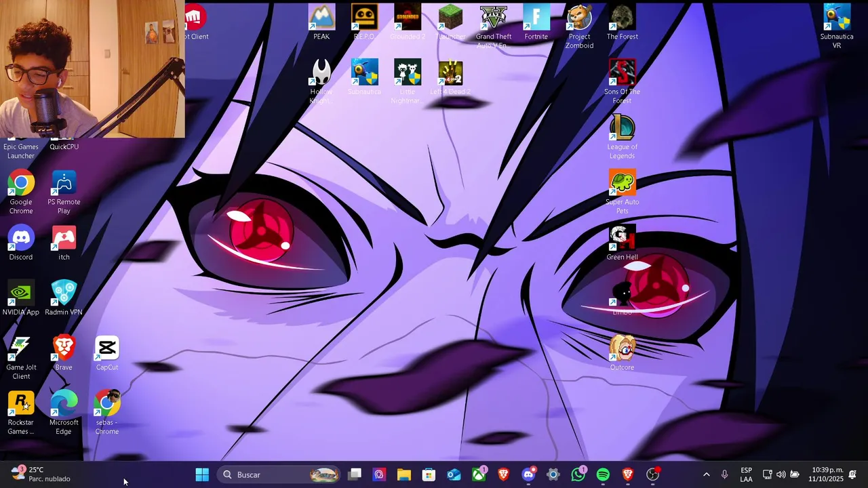The image size is (868, 488).
Task: Select the Project Zomboid icon
Action: click(x=580, y=26)
